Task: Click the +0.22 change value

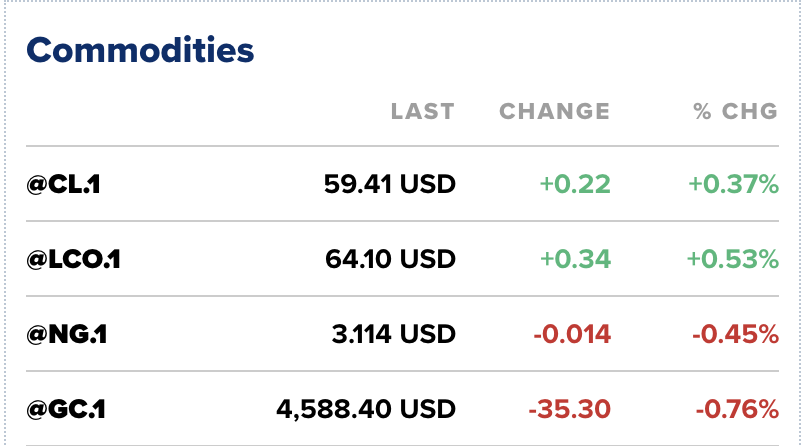Action: click(x=575, y=184)
